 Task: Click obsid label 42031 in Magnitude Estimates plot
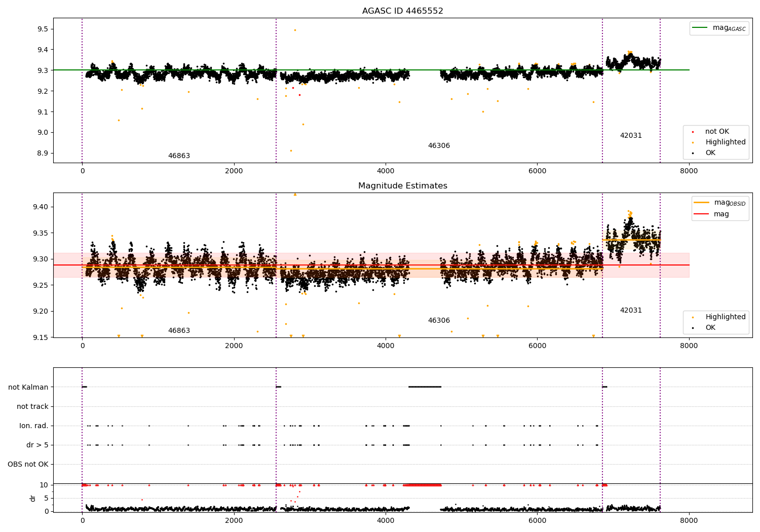631,311
